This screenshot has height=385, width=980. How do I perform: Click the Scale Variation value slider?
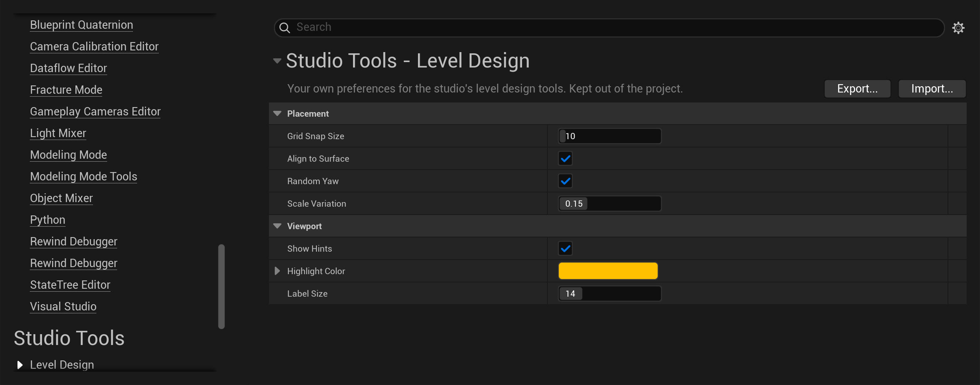coord(609,203)
